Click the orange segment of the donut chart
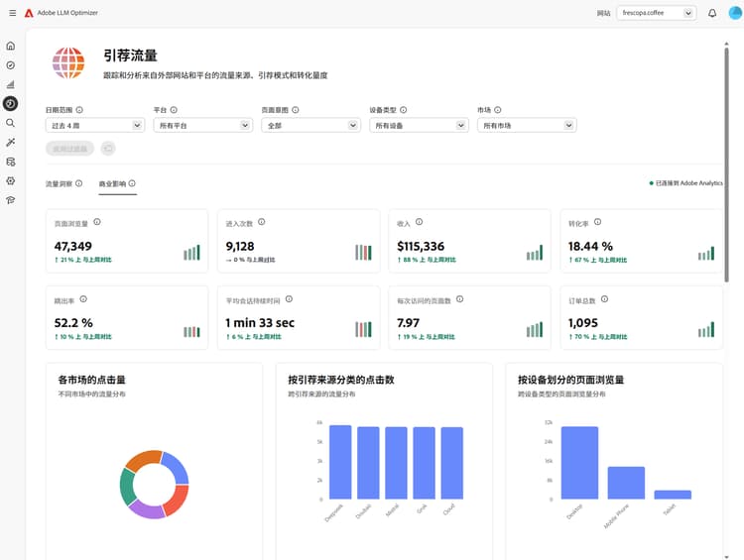The width and height of the screenshot is (744, 560). [x=143, y=460]
